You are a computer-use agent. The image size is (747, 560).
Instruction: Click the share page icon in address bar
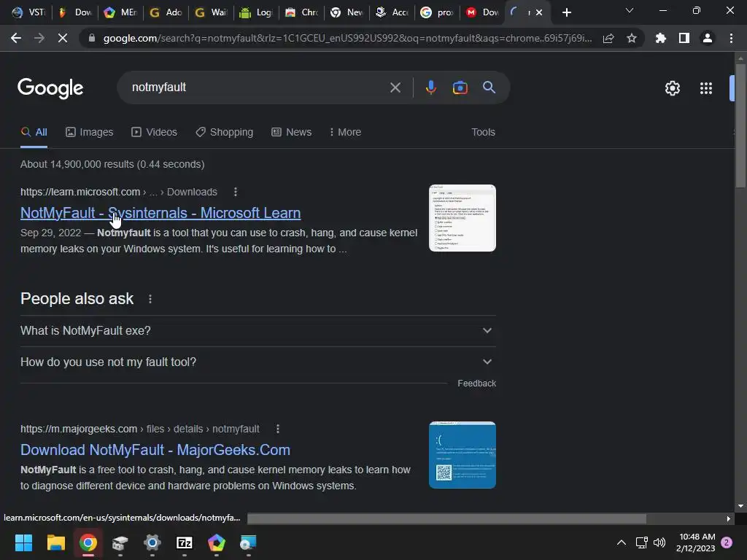[608, 38]
